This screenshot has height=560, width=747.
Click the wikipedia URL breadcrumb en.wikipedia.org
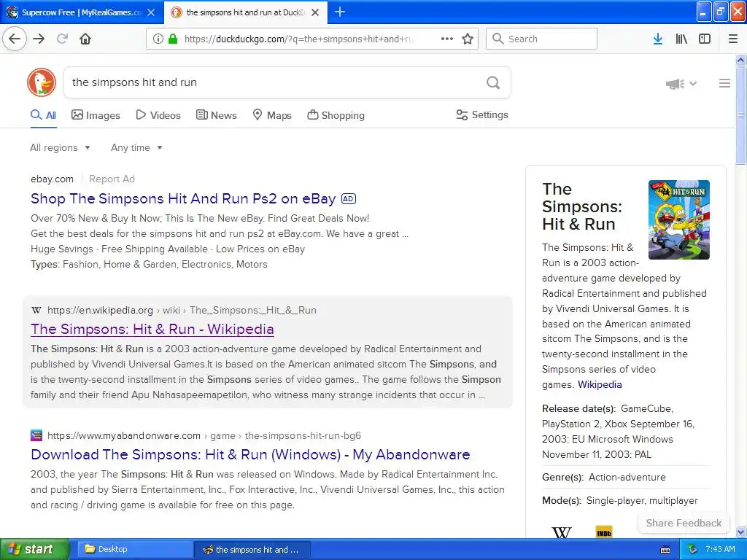pos(100,310)
